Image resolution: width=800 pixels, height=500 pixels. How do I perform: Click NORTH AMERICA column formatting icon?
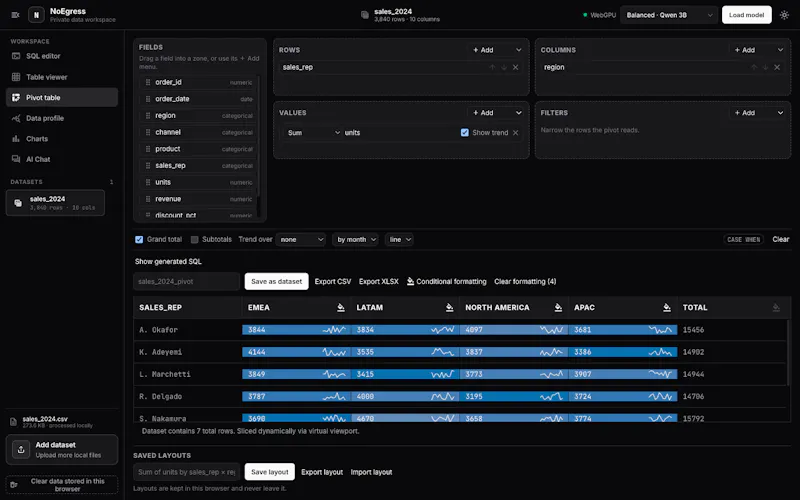click(558, 308)
